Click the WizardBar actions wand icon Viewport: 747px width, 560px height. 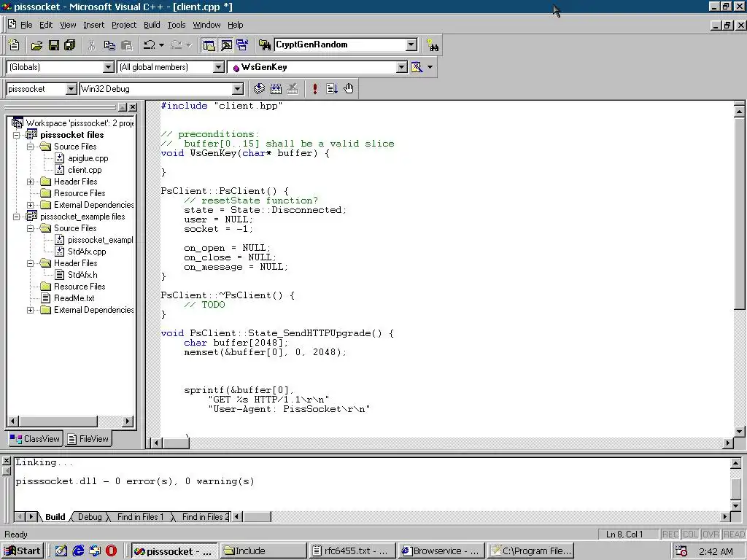click(417, 67)
